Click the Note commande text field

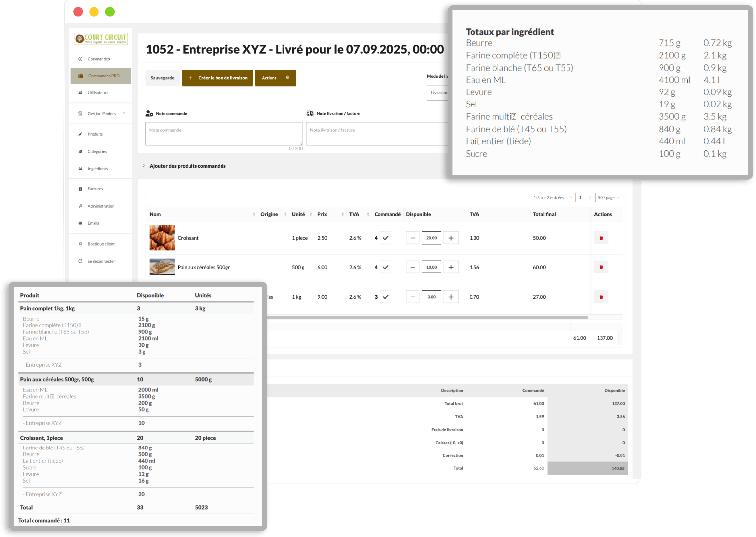[x=224, y=134]
